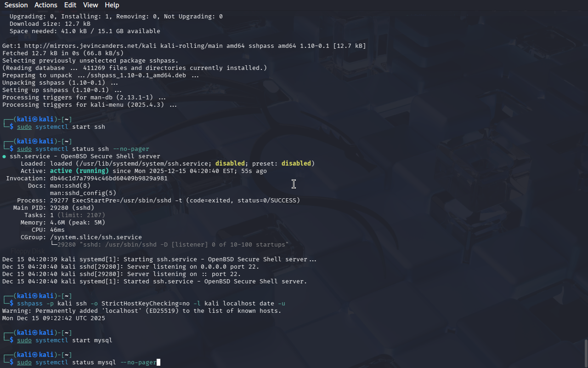Click "sudo" in the start ssh command

coord(24,127)
